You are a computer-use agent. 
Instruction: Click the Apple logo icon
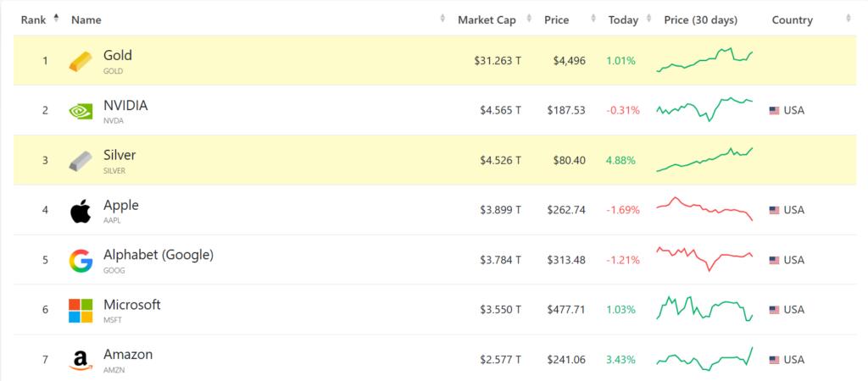click(x=81, y=211)
